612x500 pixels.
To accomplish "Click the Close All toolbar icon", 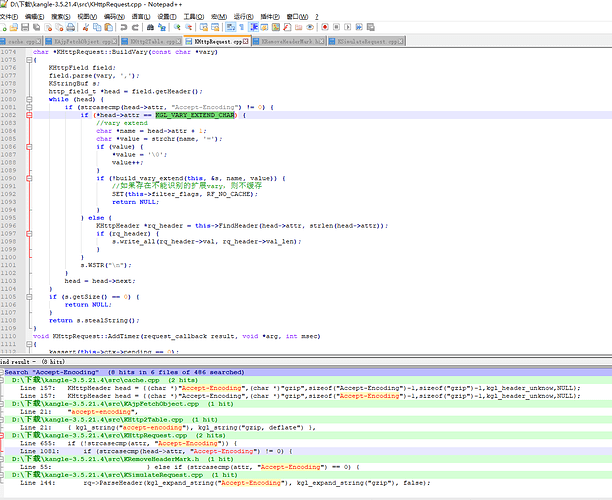I will point(59,27).
